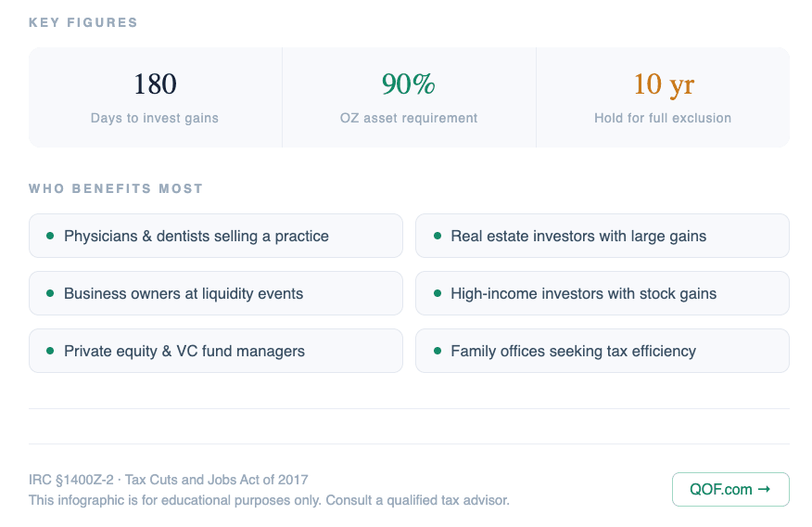Open the QOF.com link button

coord(730,489)
